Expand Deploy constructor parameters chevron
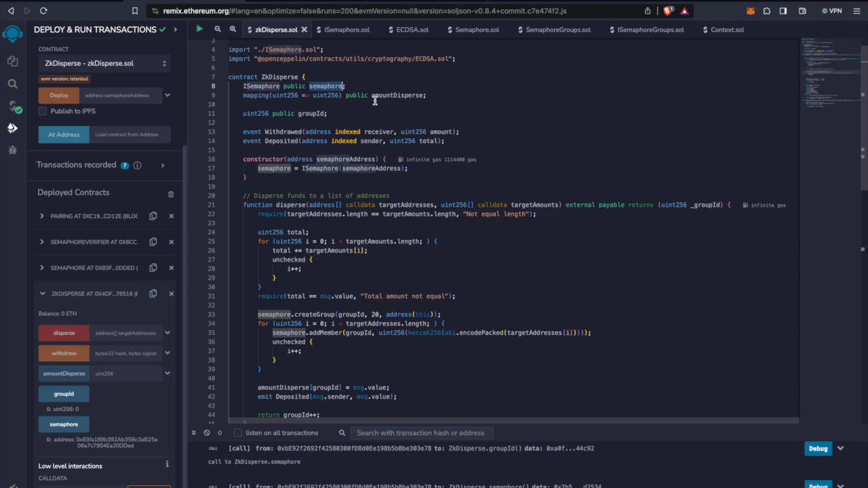 (x=167, y=96)
